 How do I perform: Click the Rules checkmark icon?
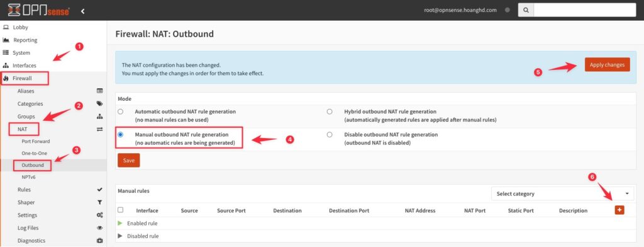point(99,190)
